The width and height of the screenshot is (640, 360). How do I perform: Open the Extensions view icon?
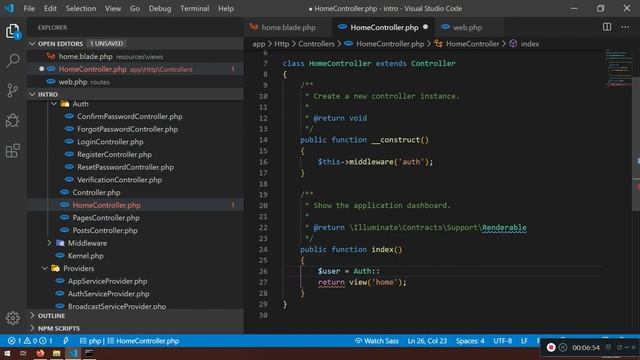[13, 151]
